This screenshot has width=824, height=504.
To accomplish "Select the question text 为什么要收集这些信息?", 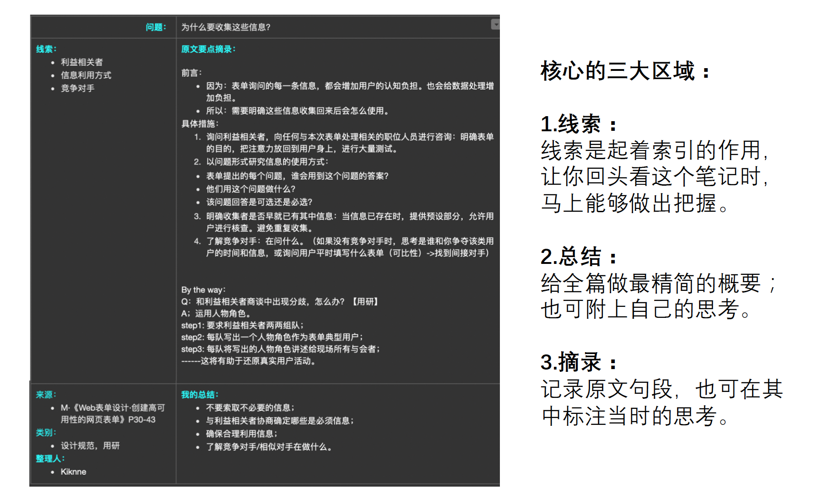I will (226, 27).
